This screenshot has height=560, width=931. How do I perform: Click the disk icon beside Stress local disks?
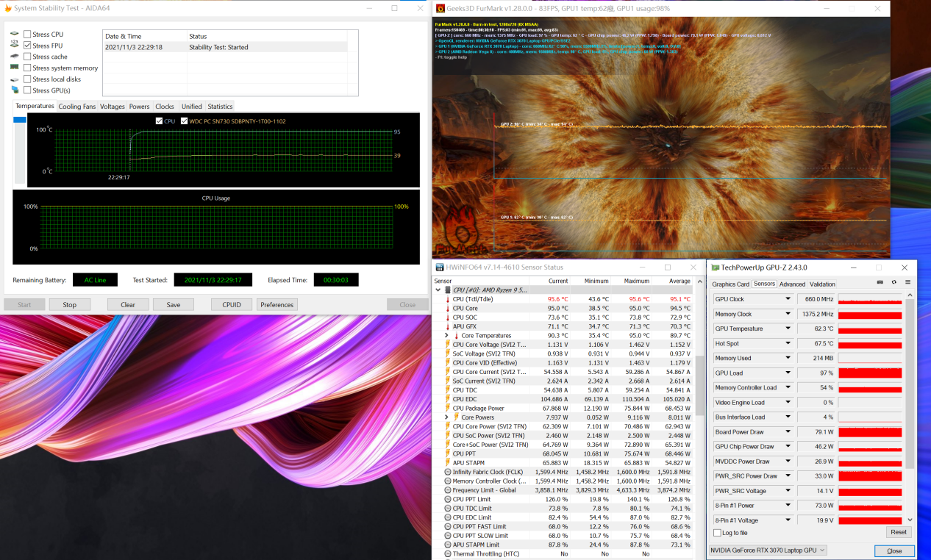15,79
